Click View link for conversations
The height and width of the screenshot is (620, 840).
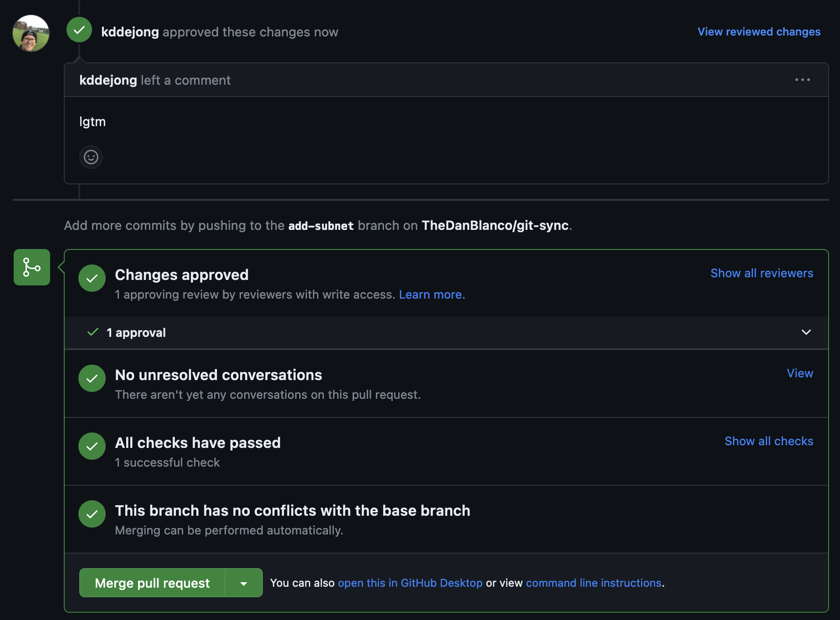pyautogui.click(x=800, y=373)
